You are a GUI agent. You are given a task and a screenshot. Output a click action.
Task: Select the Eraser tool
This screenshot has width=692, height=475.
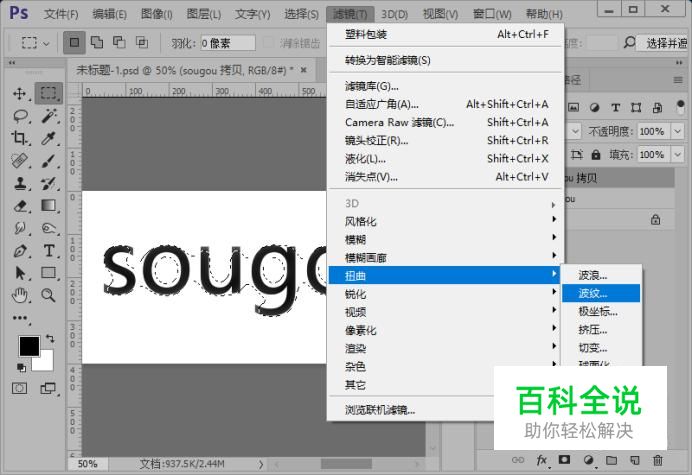tap(20, 206)
